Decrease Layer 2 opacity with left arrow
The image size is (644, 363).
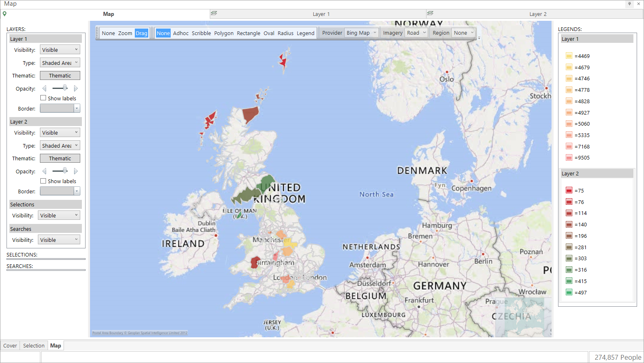coord(44,171)
